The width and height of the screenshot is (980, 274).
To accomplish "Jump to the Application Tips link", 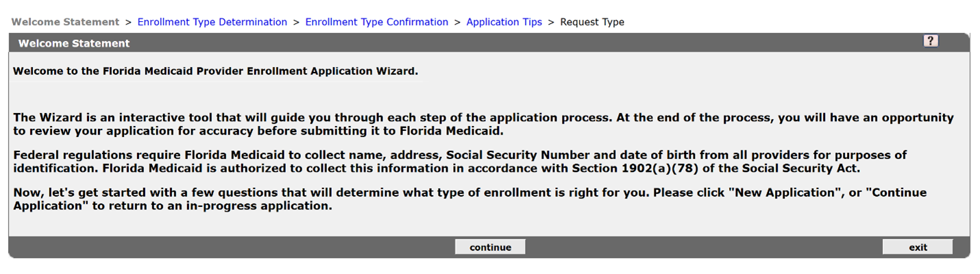I will pyautogui.click(x=504, y=22).
